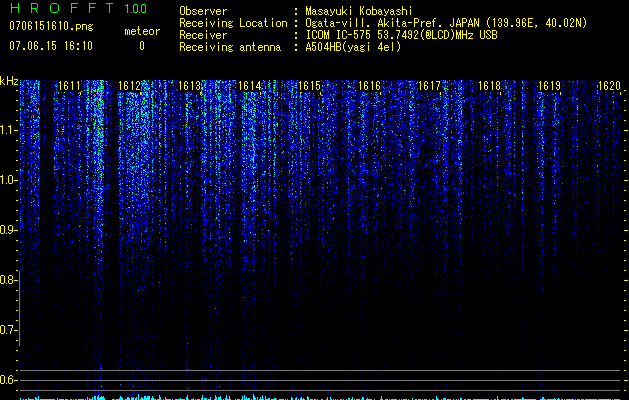Image resolution: width=629 pixels, height=400 pixels.
Task: Click the 1612 time marker
Action: [x=130, y=86]
